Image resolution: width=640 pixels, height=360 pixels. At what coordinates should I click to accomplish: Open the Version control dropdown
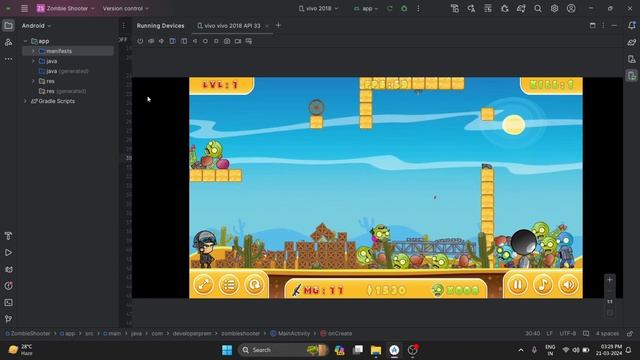pyautogui.click(x=126, y=8)
